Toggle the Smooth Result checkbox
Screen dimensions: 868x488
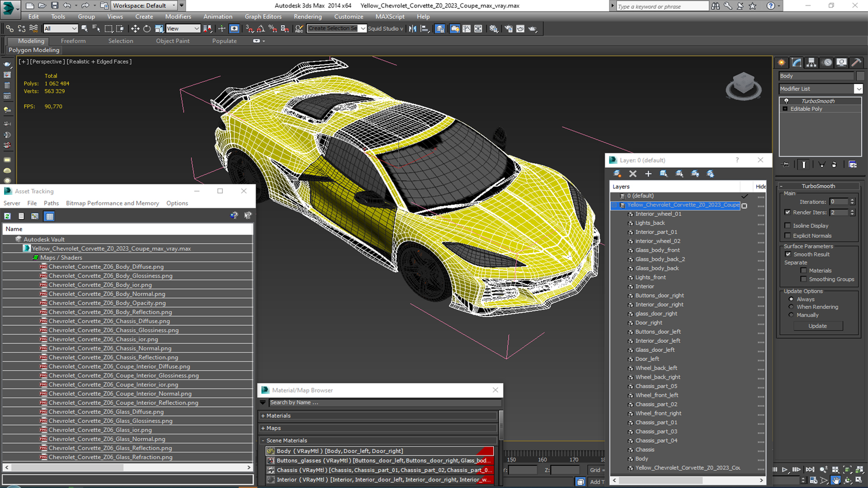tap(788, 254)
